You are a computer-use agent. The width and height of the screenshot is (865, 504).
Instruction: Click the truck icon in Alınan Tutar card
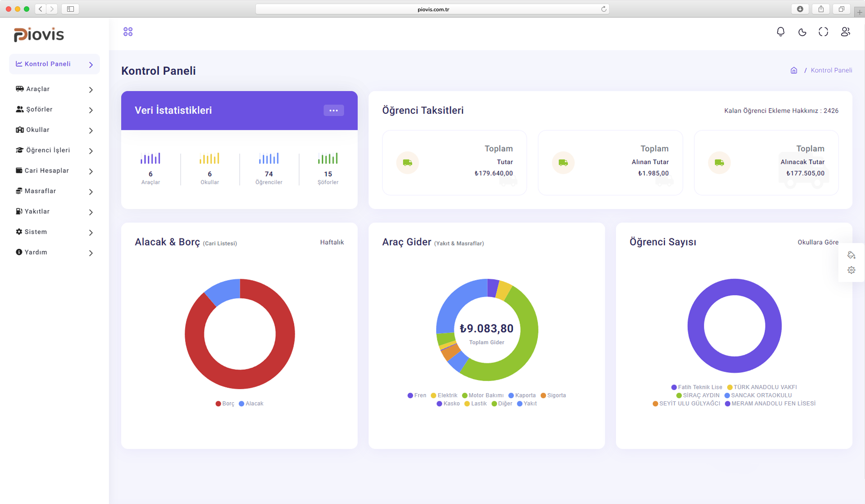tap(563, 163)
